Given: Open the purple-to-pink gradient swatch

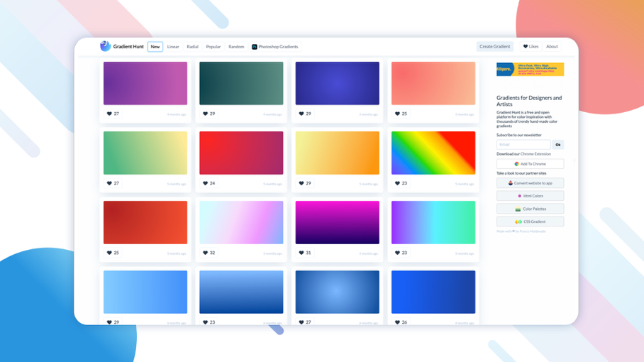Looking at the screenshot, I should pos(145,84).
